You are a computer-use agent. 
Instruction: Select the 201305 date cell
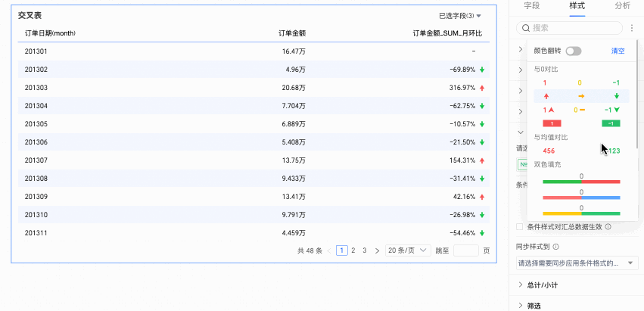coord(36,124)
